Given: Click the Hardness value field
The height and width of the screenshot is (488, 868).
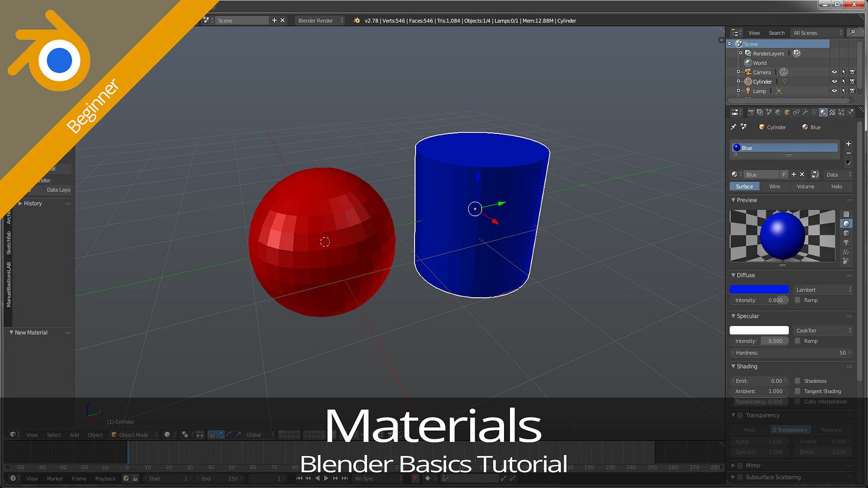Looking at the screenshot, I should pos(791,352).
